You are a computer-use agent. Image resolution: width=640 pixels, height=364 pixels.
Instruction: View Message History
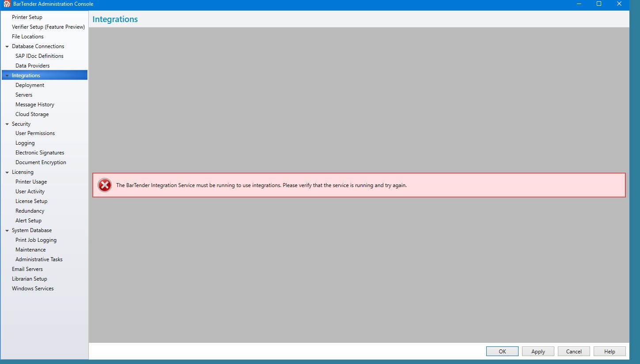(35, 105)
